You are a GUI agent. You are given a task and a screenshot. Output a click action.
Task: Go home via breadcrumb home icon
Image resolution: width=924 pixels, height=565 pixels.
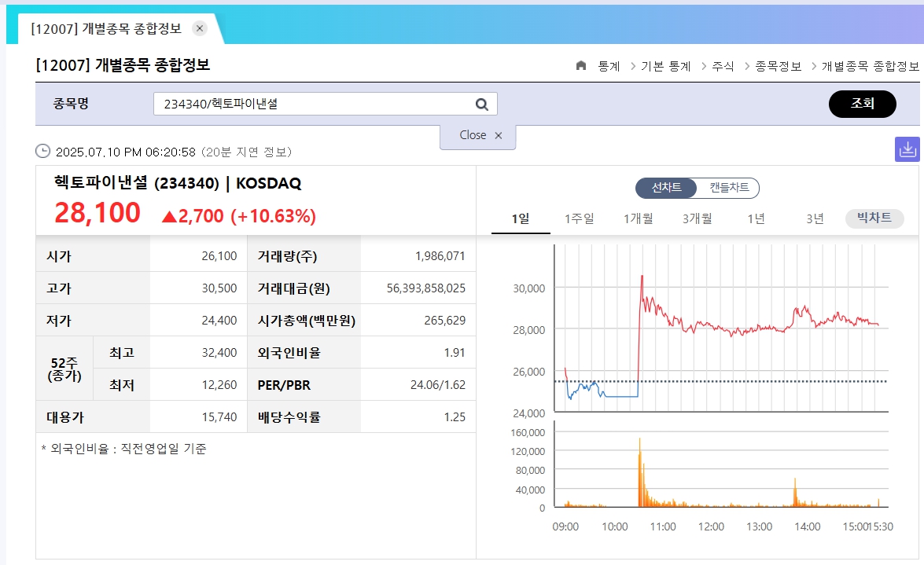(x=581, y=65)
